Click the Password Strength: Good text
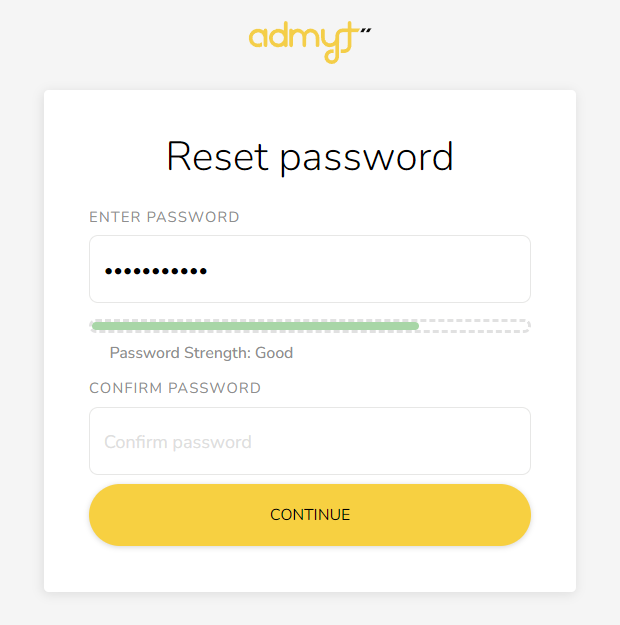This screenshot has width=620, height=625. tap(201, 353)
